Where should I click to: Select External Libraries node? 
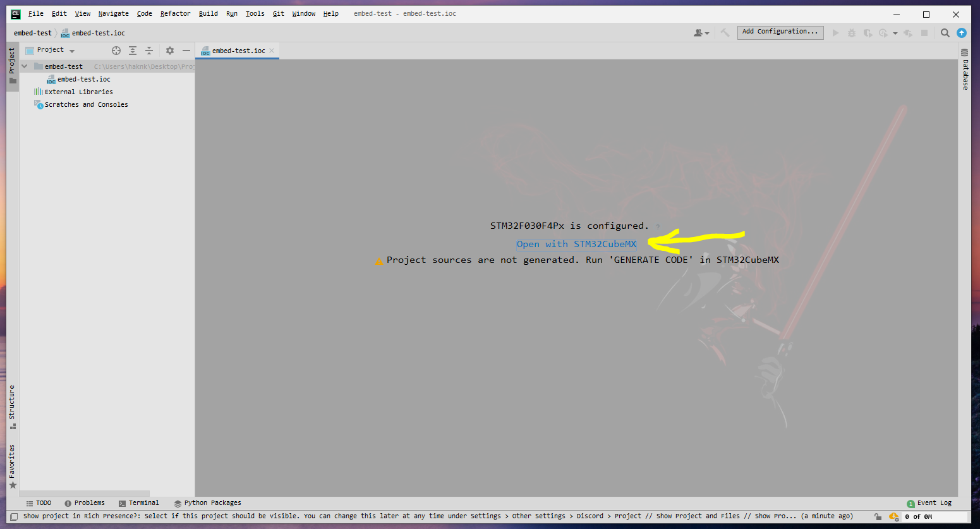pyautogui.click(x=73, y=92)
